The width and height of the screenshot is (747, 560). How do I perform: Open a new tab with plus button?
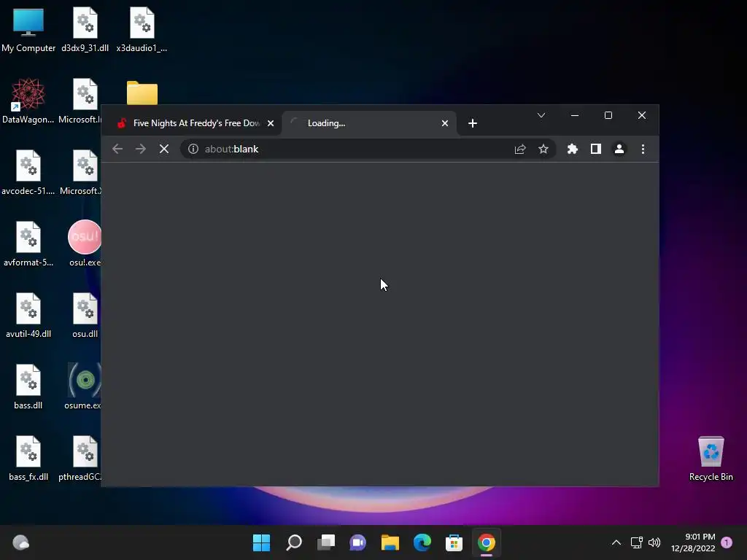473,123
